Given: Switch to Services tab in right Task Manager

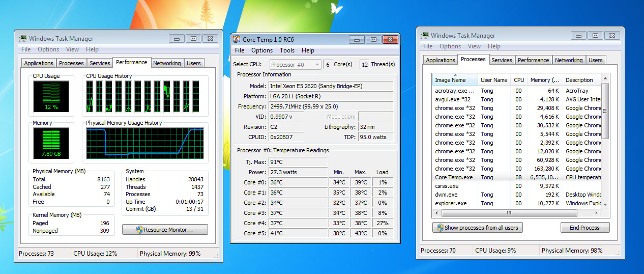Looking at the screenshot, I should point(502,60).
